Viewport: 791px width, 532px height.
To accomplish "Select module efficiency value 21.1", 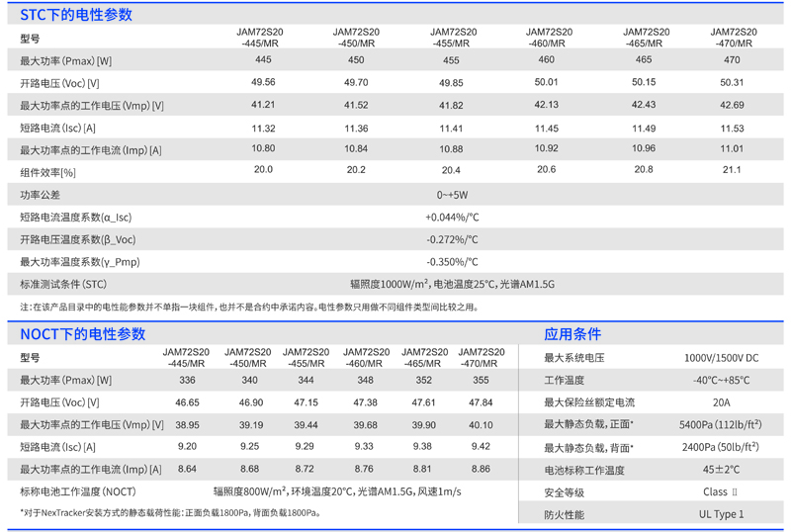I will [x=732, y=170].
